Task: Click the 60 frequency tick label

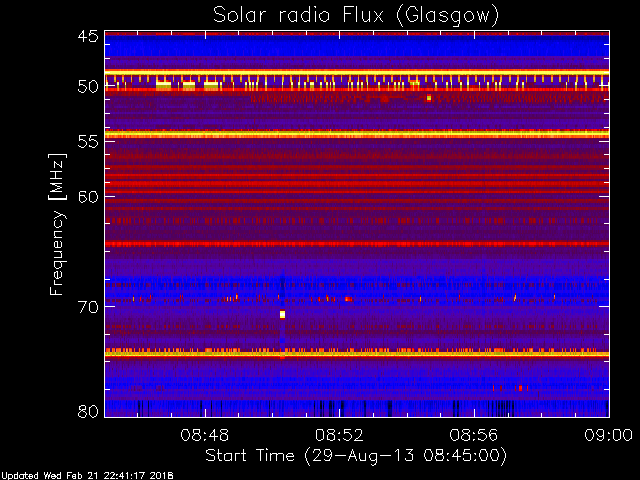Action: (x=88, y=197)
